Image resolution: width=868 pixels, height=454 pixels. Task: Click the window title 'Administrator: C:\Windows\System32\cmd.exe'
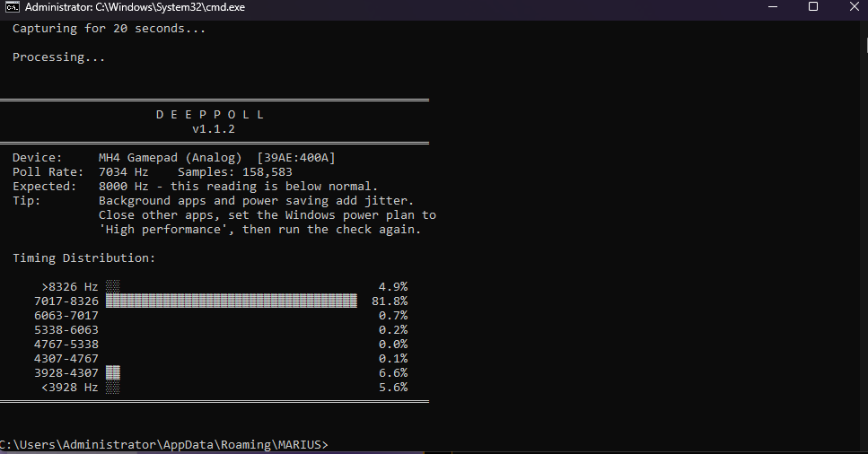[135, 7]
